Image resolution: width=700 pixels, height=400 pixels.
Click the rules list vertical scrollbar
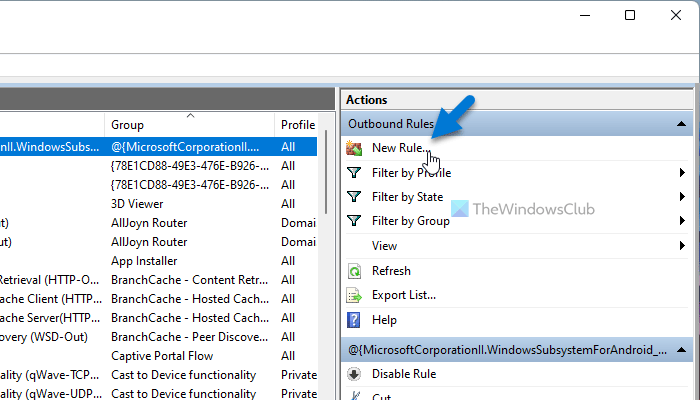[326, 172]
